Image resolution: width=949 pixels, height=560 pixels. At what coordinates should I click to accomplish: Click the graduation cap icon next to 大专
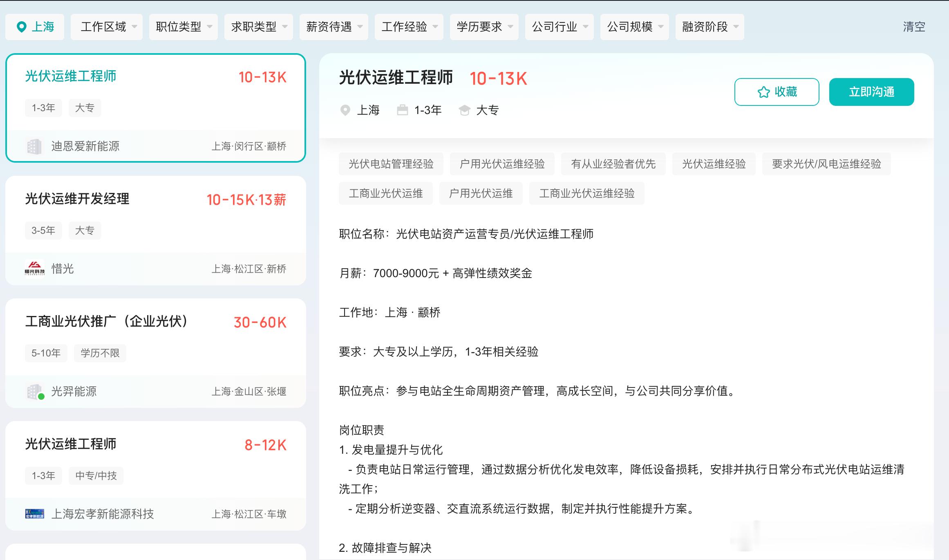tap(464, 110)
